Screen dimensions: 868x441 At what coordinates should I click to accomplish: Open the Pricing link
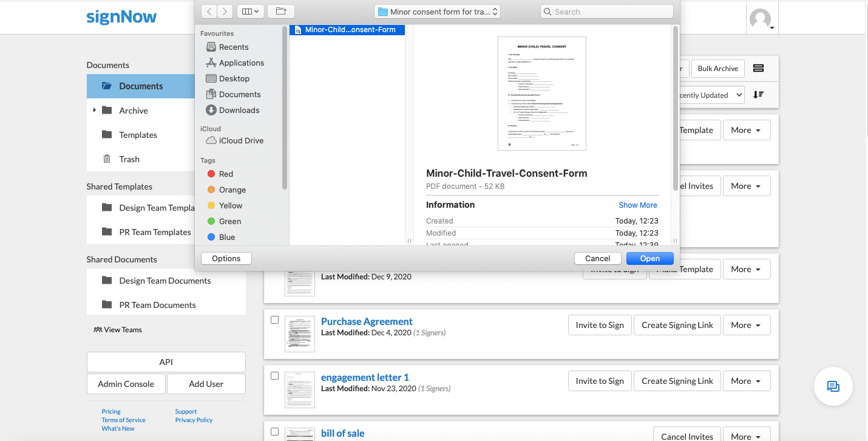pos(111,411)
